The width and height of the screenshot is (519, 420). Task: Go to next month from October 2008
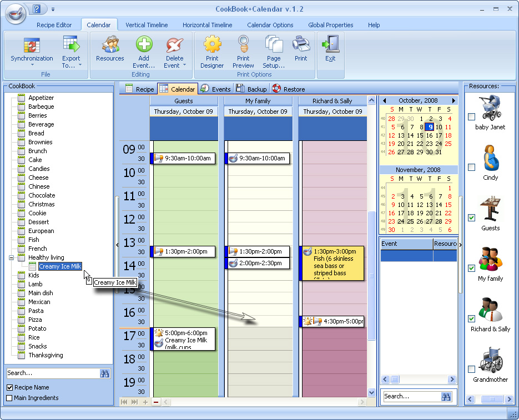tap(454, 100)
